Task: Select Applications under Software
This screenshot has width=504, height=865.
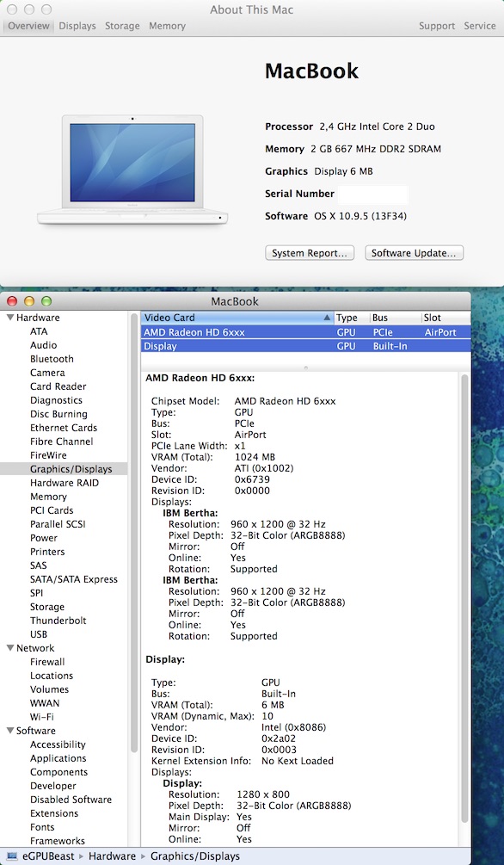Action: 58,758
